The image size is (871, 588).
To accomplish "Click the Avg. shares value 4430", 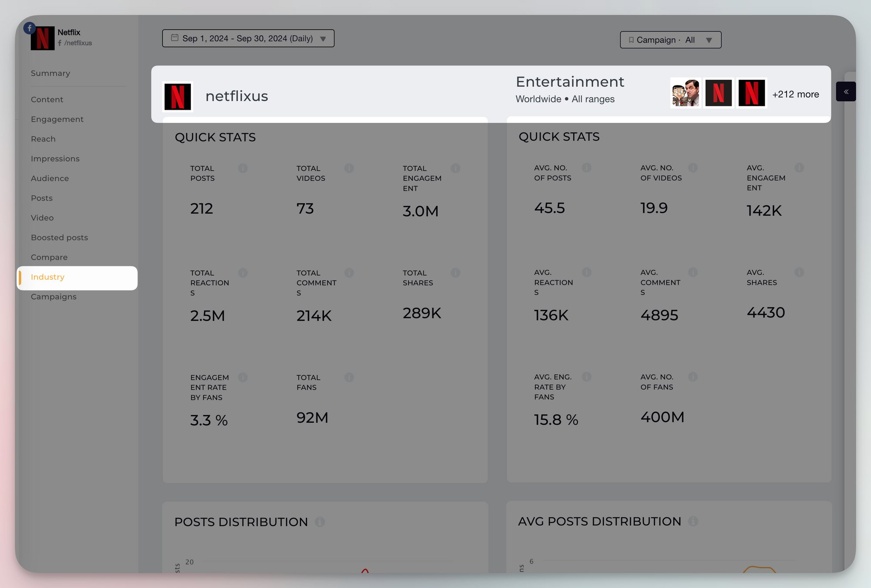I will [x=766, y=313].
